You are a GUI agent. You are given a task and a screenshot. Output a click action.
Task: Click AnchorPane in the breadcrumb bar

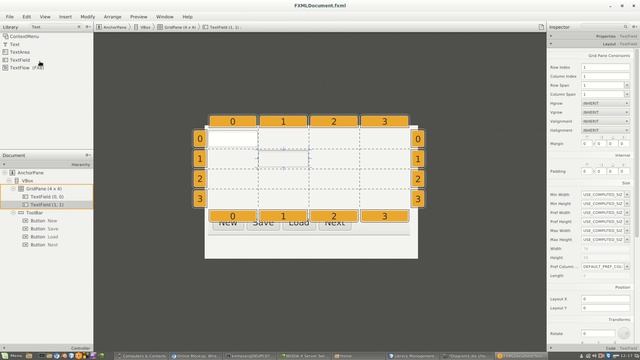pyautogui.click(x=111, y=27)
